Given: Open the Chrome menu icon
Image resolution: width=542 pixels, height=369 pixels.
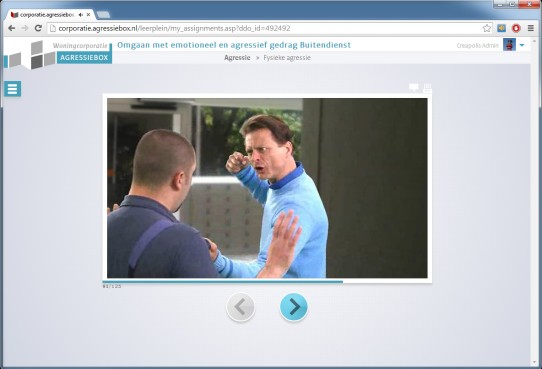Looking at the screenshot, I should point(531,28).
